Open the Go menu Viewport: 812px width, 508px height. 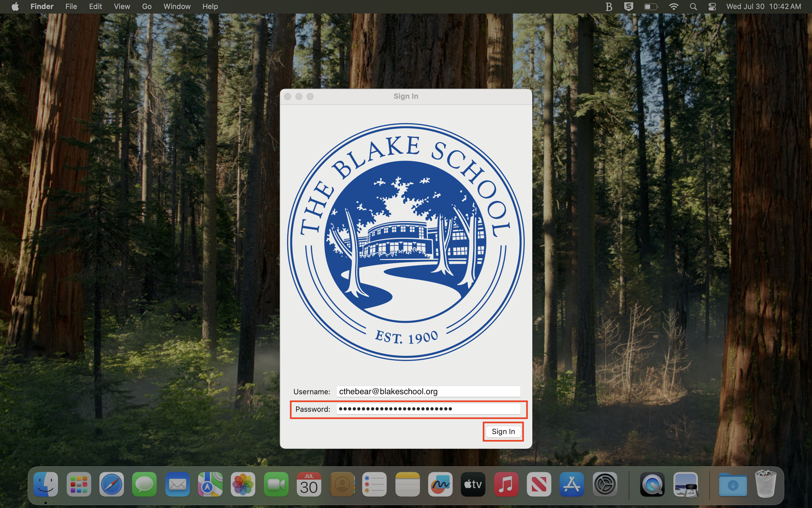point(147,6)
